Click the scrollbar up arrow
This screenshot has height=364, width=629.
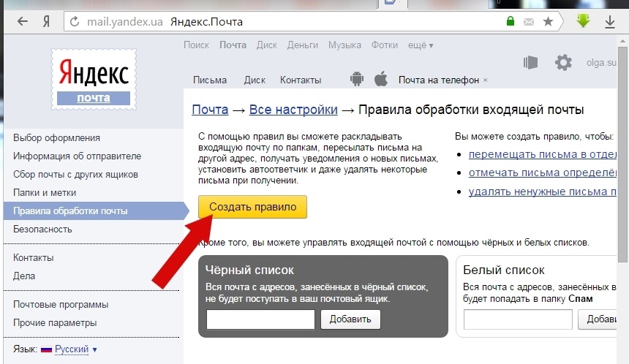coord(622,41)
